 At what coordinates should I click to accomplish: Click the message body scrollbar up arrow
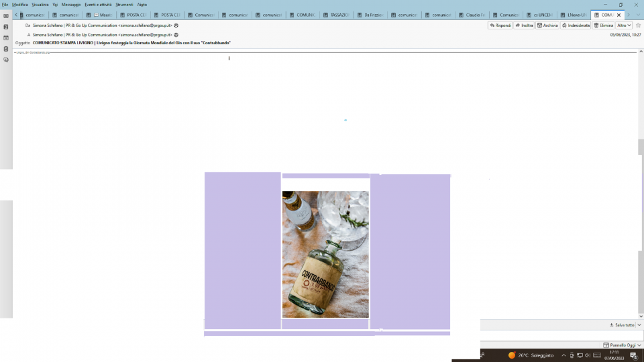[641, 52]
